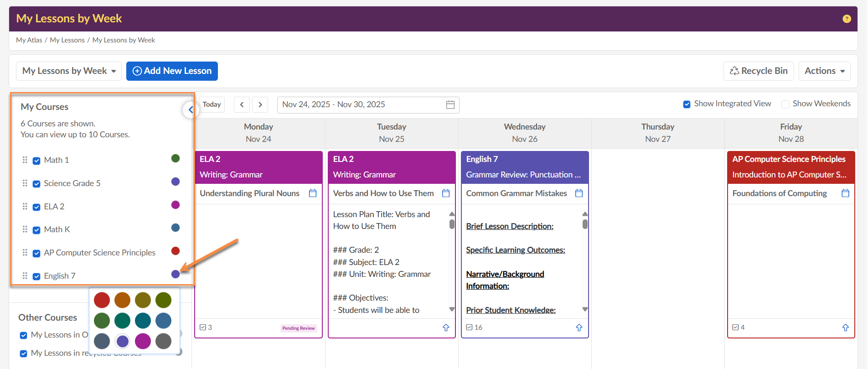Click share icon on Common Grammar Mistakes card
Image resolution: width=868 pixels, height=369 pixels.
(579, 327)
